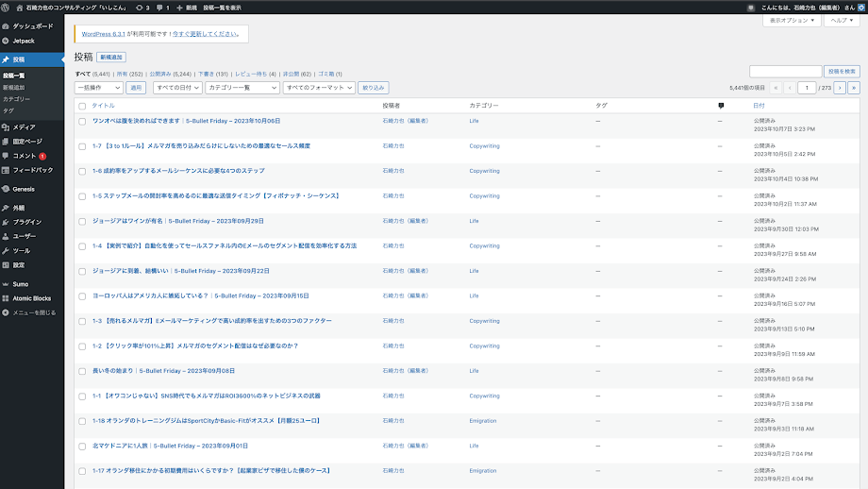Open the Jetpack menu icon

[6, 42]
